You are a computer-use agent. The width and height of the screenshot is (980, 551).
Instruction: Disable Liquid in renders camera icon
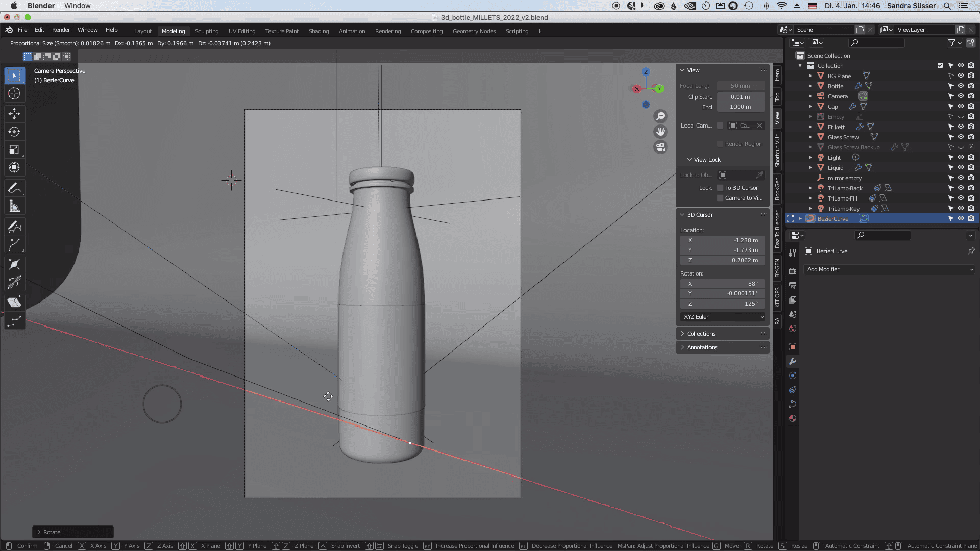[x=971, y=167]
